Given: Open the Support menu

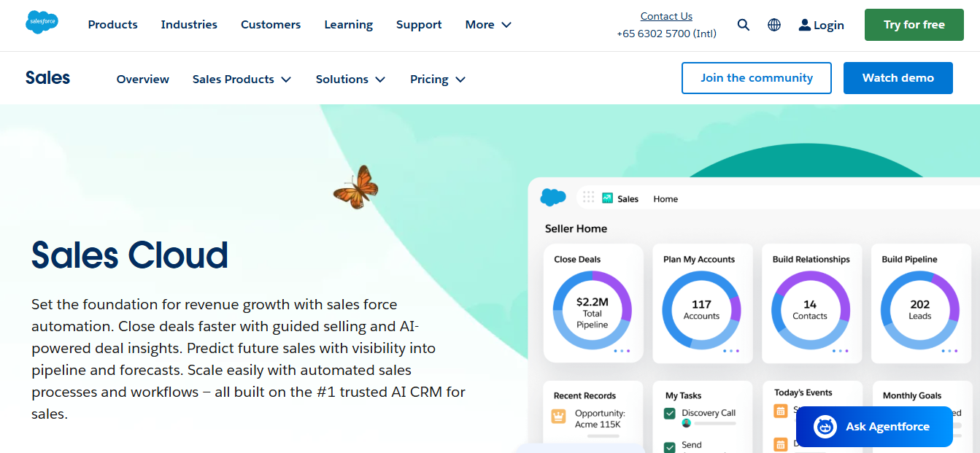Looking at the screenshot, I should [419, 24].
